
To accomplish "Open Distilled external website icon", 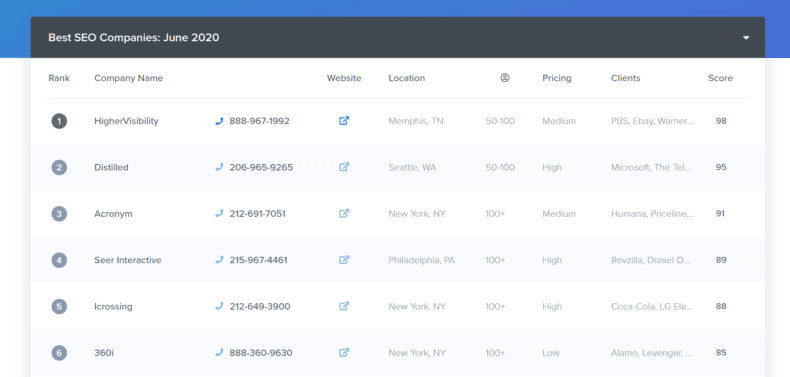I will (344, 167).
